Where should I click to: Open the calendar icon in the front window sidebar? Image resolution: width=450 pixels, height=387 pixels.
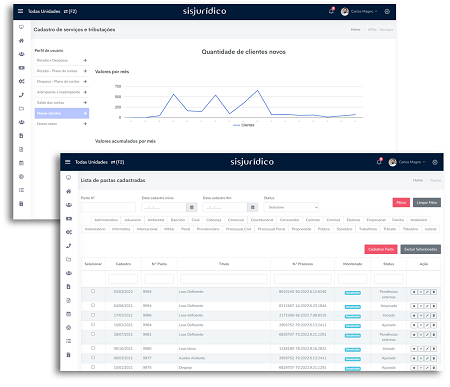pyautogui.click(x=69, y=314)
